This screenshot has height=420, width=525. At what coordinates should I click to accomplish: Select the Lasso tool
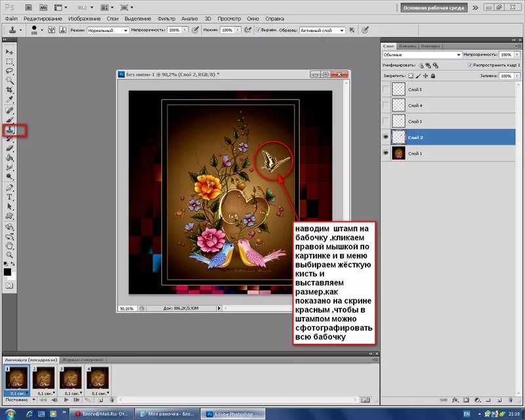tap(9, 71)
